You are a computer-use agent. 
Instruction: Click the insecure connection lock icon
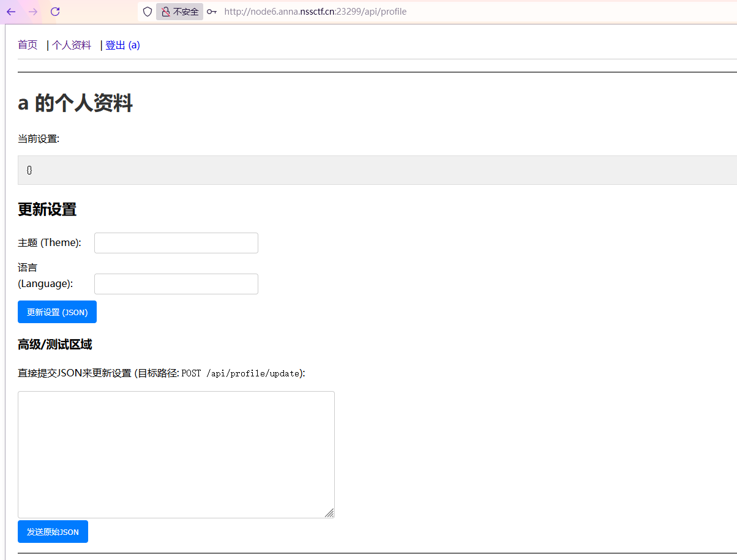[166, 12]
